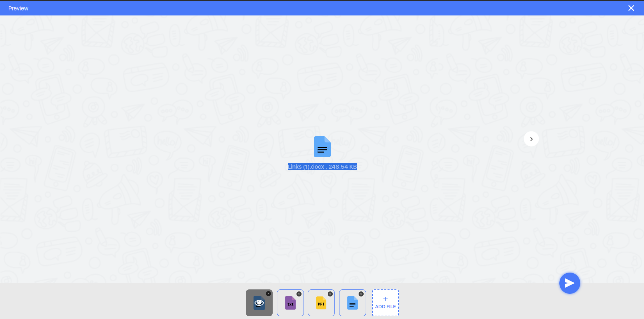
Task: Toggle preview mode using the eye thumbnail
Action: click(x=259, y=303)
